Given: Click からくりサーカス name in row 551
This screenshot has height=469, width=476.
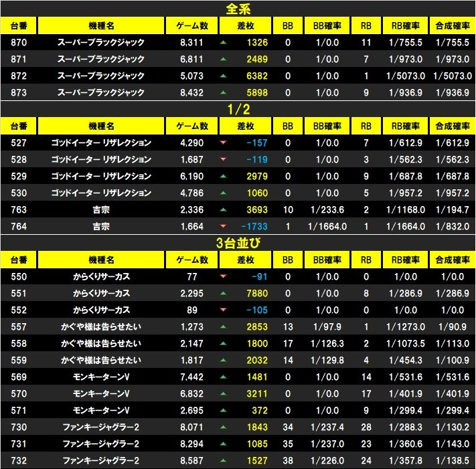Looking at the screenshot, I should point(101,293).
